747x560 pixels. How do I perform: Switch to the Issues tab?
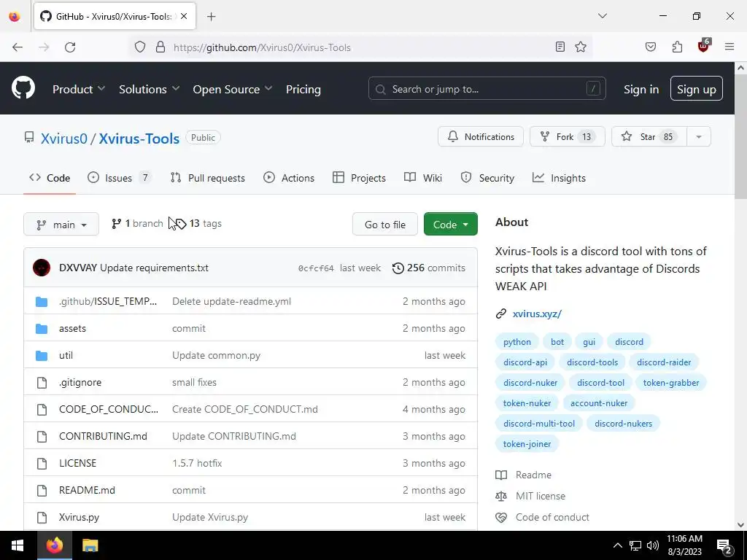119,178
